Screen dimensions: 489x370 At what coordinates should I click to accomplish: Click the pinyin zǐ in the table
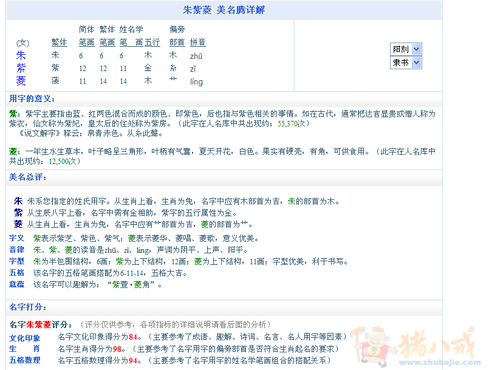pyautogui.click(x=193, y=69)
